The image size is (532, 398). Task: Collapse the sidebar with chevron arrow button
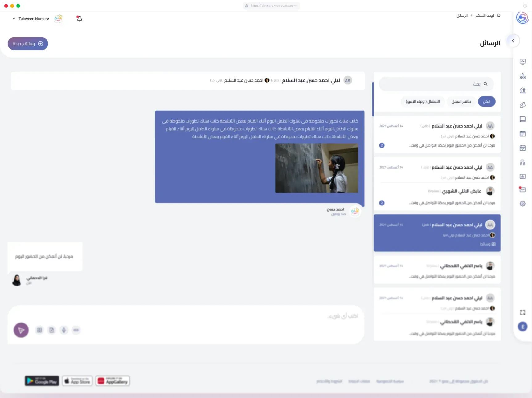(x=513, y=41)
